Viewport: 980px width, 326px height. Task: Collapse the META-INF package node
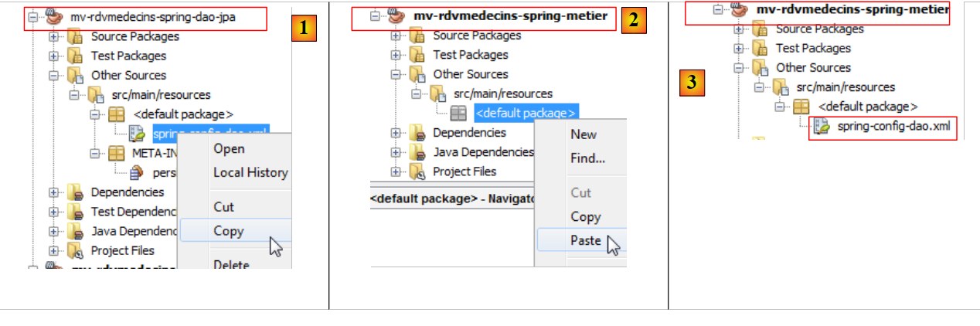96,153
